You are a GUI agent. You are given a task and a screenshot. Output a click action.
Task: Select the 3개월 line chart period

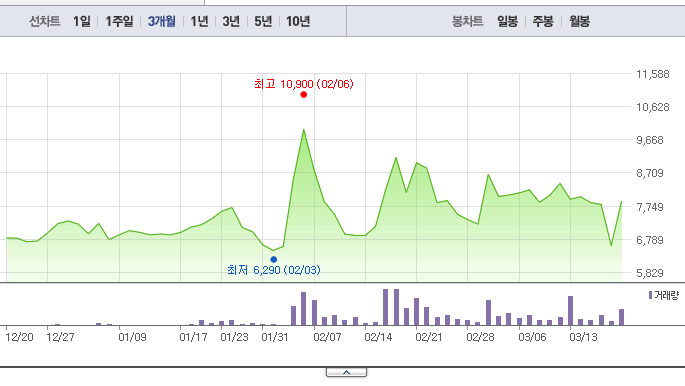click(162, 21)
